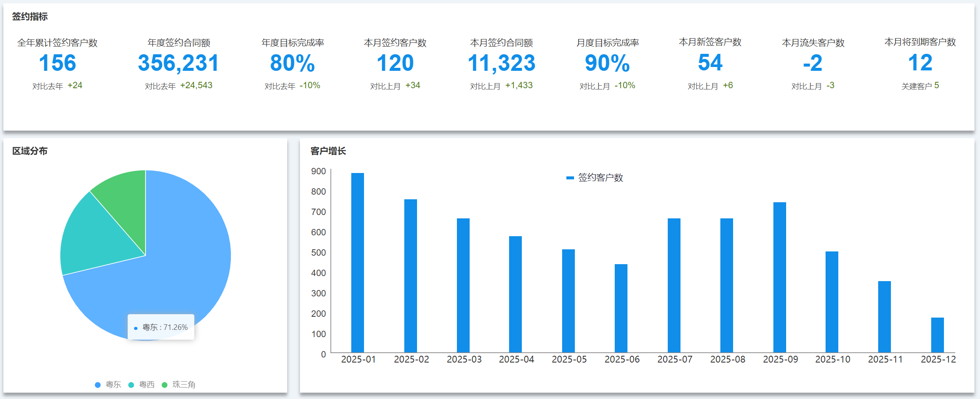Open the 全年累计签约客户数 value 156
The height and width of the screenshot is (399, 980).
tap(57, 63)
